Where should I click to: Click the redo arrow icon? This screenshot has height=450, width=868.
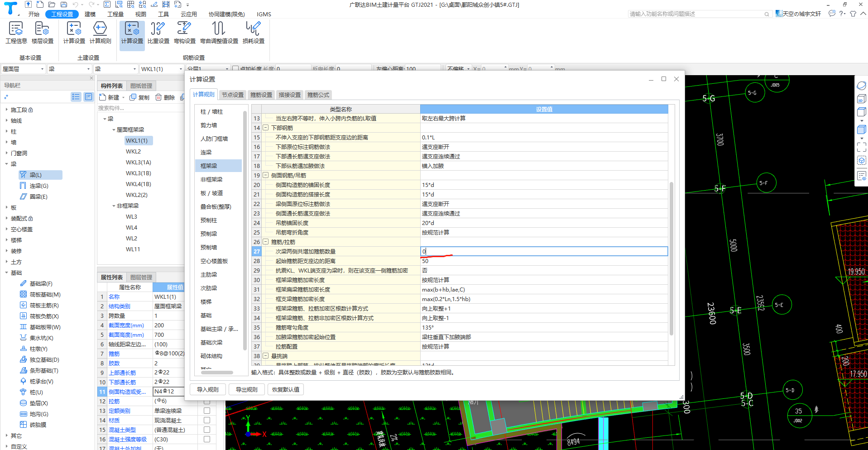click(91, 5)
